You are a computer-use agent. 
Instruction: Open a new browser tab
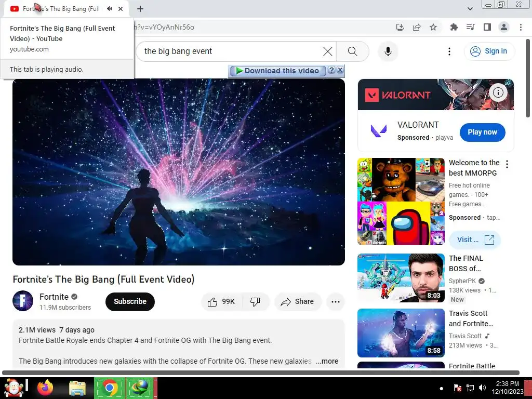coord(140,9)
